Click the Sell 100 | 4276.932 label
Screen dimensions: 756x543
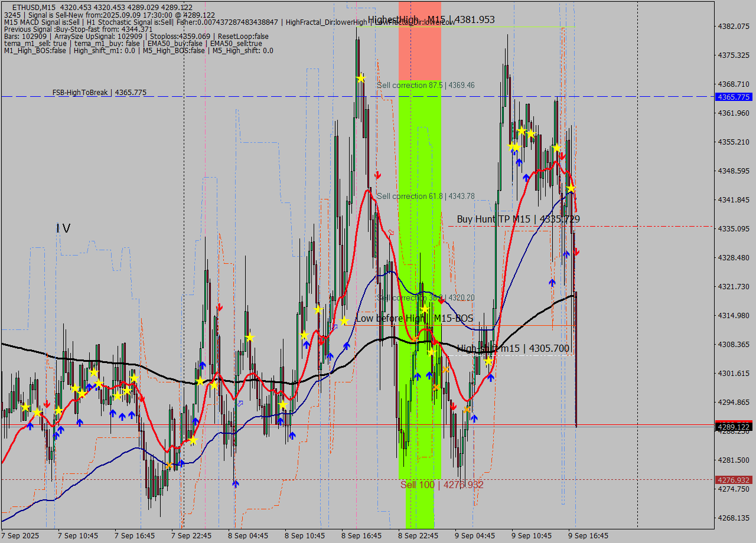point(442,485)
